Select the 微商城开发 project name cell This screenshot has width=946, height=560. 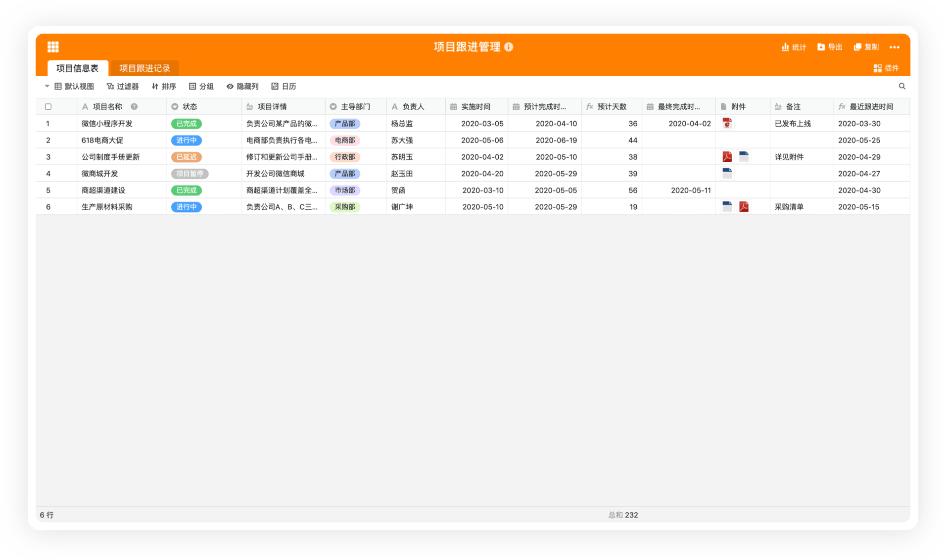(122, 174)
